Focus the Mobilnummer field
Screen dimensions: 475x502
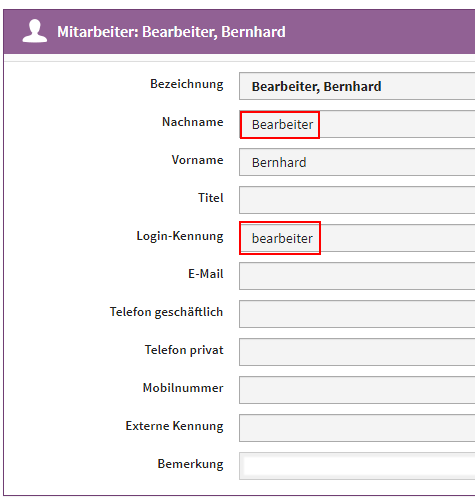(x=357, y=390)
